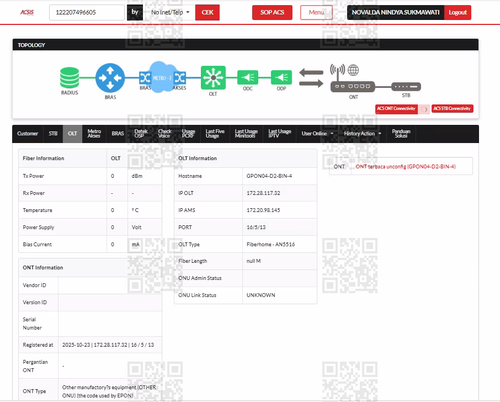Click the red CEK button
The width and height of the screenshot is (500, 402).
(x=207, y=12)
